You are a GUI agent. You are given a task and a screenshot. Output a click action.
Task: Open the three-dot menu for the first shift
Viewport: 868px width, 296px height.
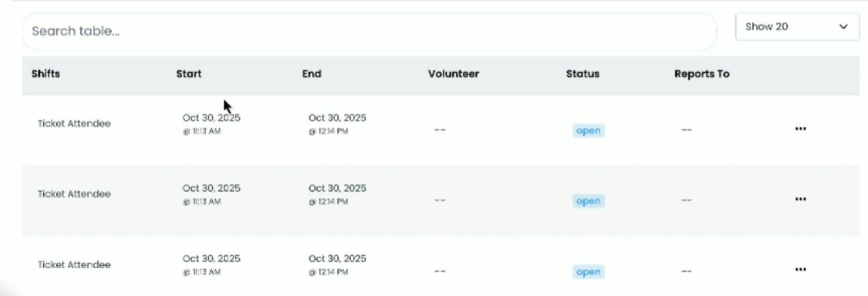coord(800,129)
